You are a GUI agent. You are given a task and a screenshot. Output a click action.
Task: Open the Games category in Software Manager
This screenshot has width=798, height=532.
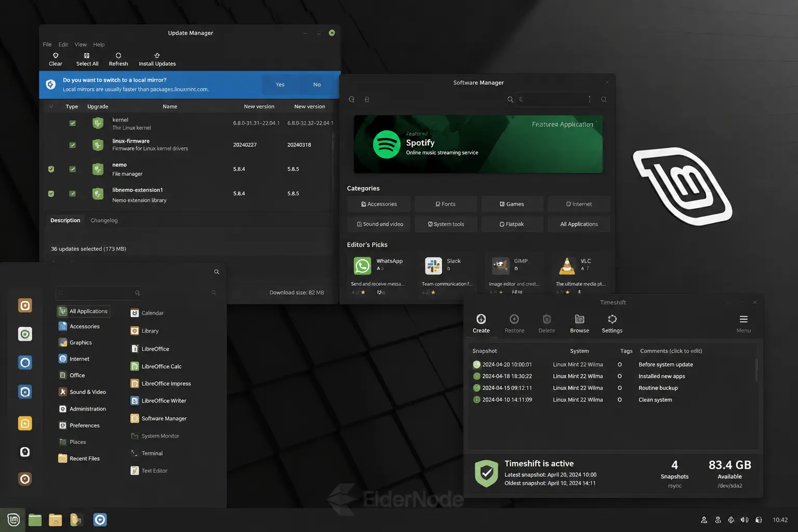512,204
